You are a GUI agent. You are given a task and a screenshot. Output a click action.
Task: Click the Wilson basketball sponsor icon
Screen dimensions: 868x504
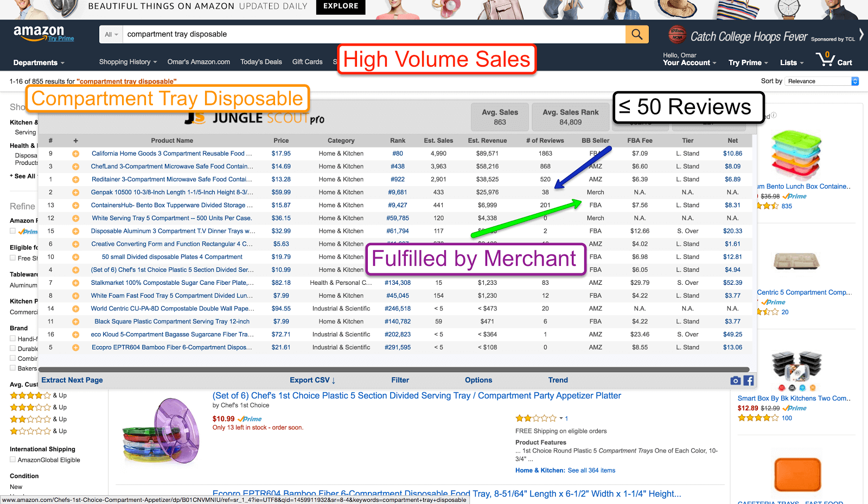(x=677, y=35)
